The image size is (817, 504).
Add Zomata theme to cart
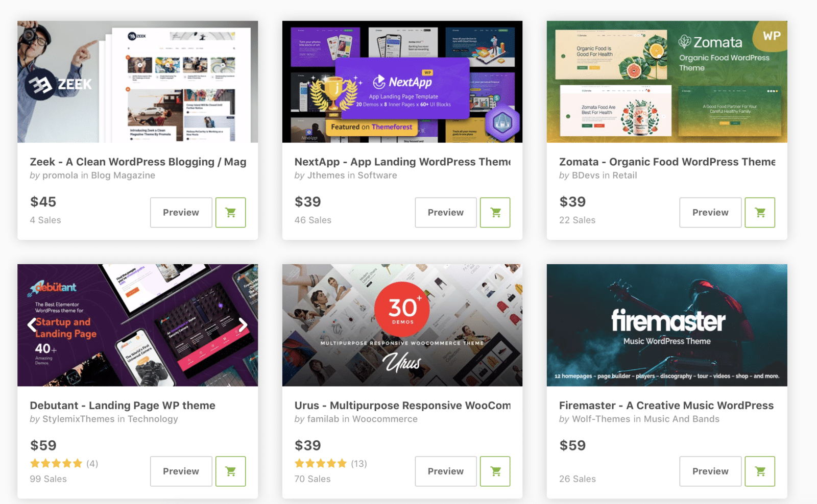(760, 212)
